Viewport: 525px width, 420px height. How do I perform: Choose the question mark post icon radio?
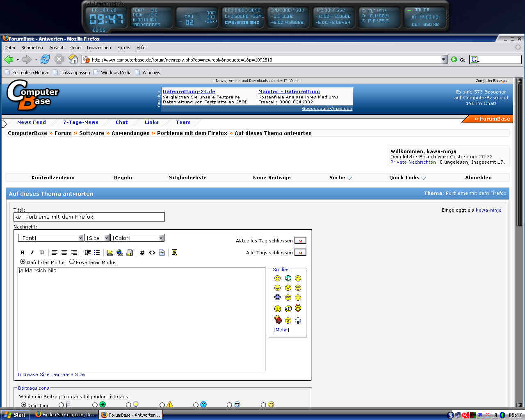pyautogui.click(x=196, y=405)
